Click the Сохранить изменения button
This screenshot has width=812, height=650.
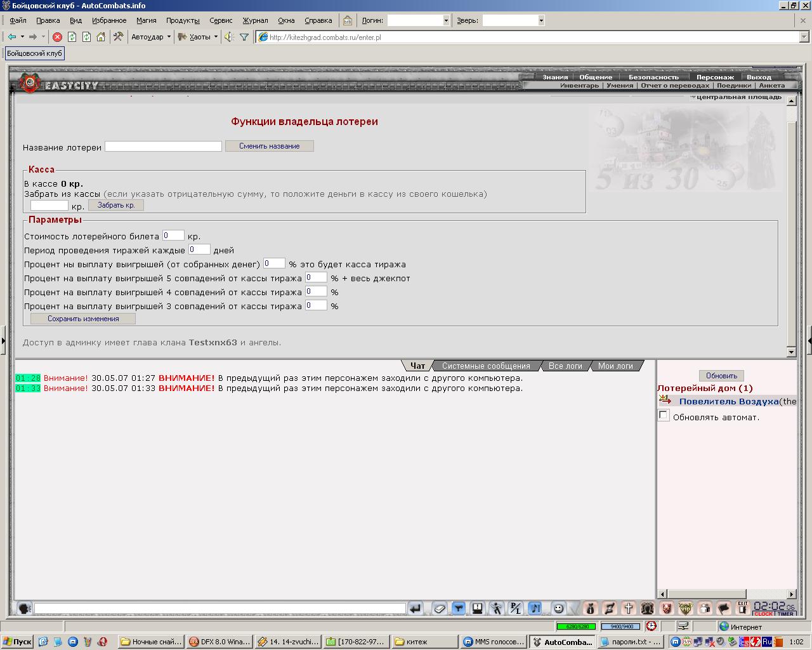pos(83,319)
